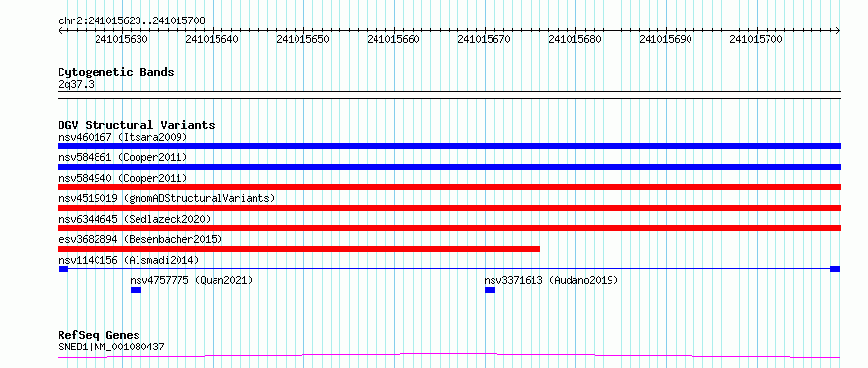Click the magenta SNED1 gene line
The width and height of the screenshot is (868, 368).
coord(449,355)
